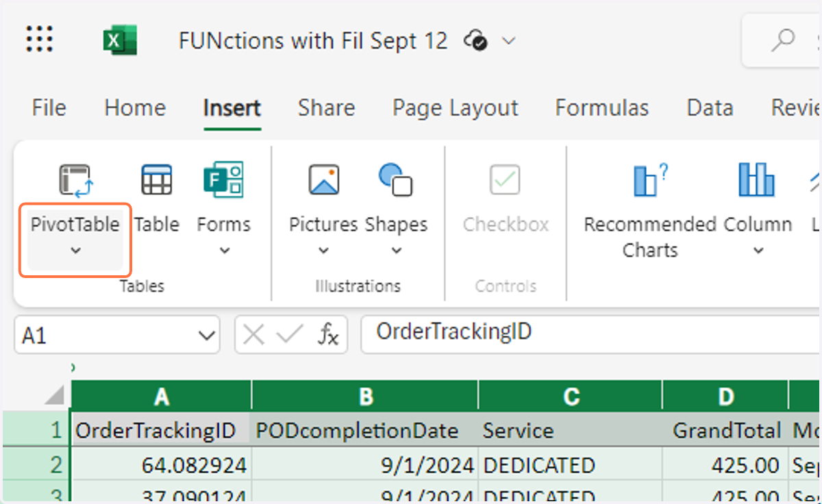
Task: Open the app launcher waffle icon
Action: tap(40, 40)
